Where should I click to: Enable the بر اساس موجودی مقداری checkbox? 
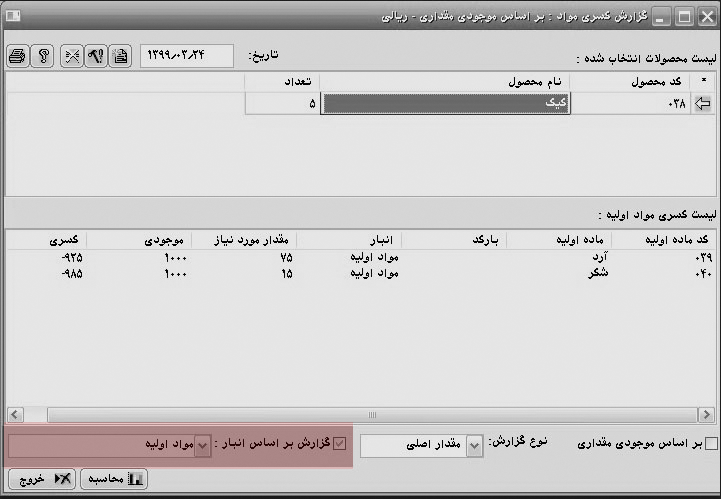pyautogui.click(x=711, y=444)
